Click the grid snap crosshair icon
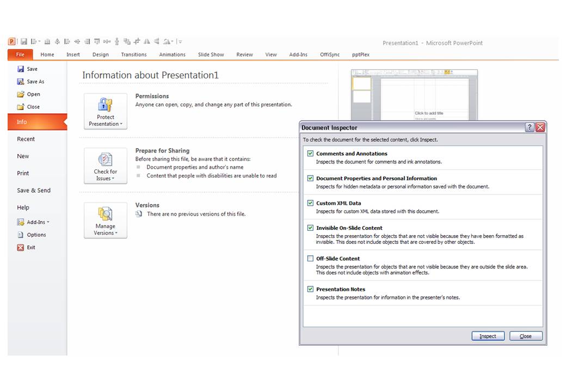The image size is (566, 392). (137, 41)
